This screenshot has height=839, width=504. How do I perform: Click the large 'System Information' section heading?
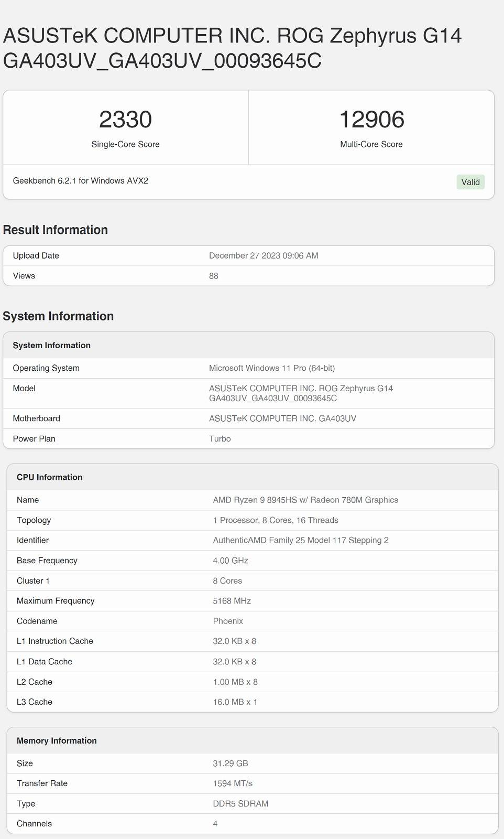[58, 316]
